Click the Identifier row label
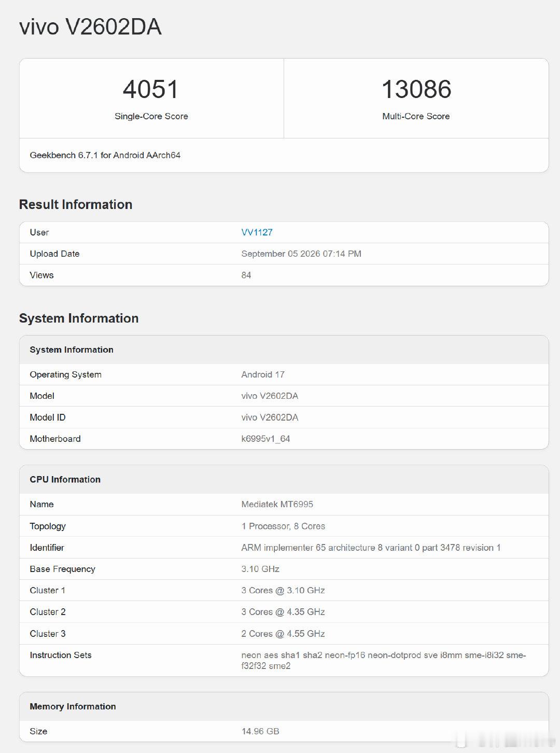The image size is (560, 753). (x=47, y=548)
